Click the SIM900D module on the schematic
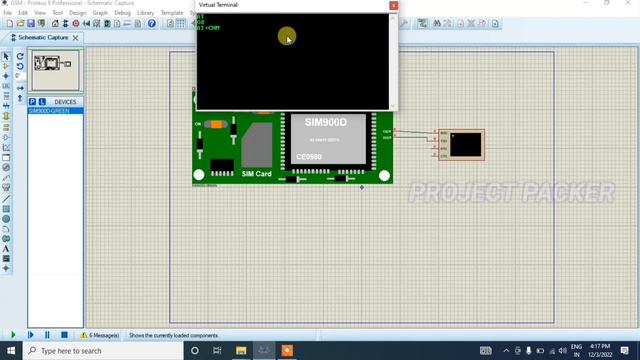Viewport: 640px width, 360px height. [293, 148]
